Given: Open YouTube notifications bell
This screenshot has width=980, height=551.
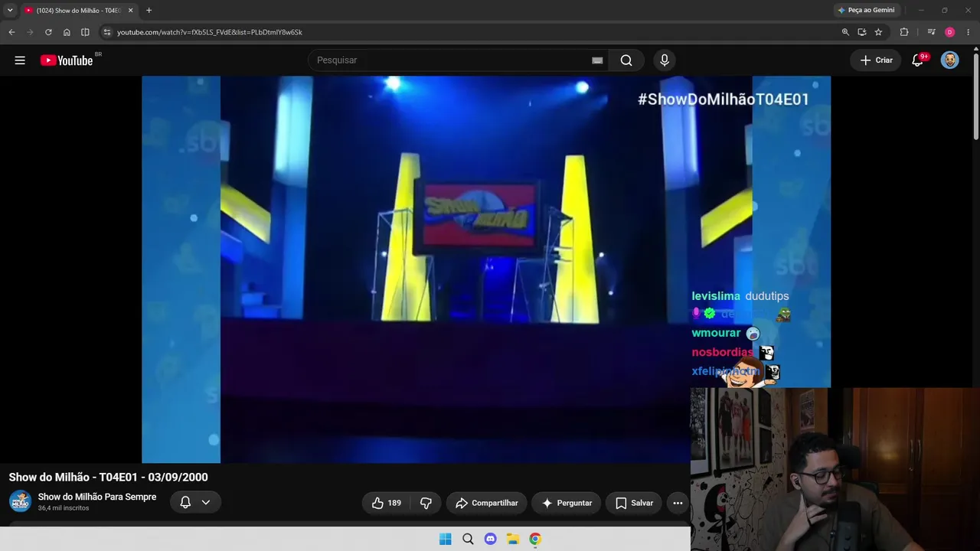Looking at the screenshot, I should pos(917,60).
